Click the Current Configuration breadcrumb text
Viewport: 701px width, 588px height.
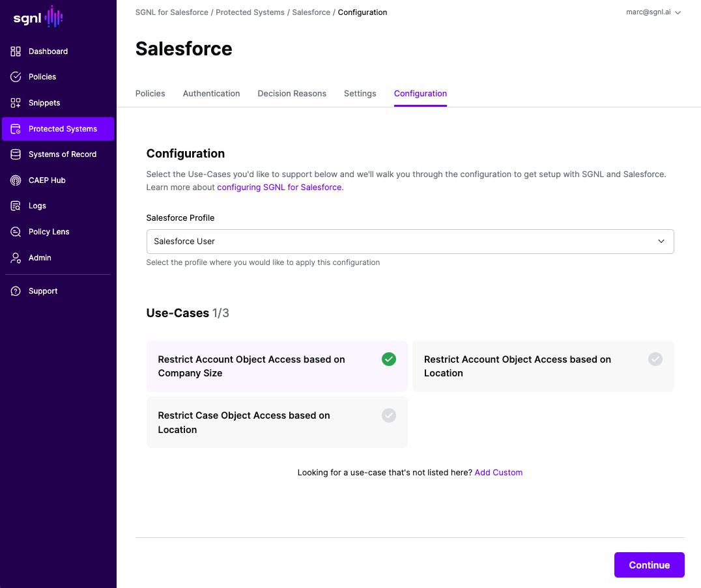pos(363,12)
